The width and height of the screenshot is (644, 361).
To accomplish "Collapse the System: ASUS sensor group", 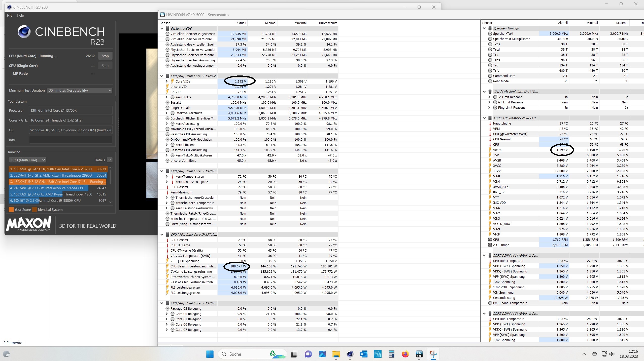I will click(x=162, y=28).
